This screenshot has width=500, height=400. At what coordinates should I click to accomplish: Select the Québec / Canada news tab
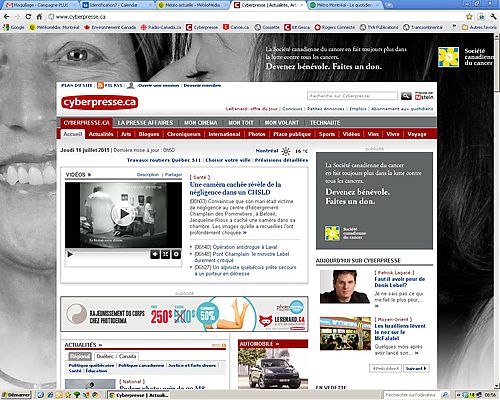[x=116, y=356]
